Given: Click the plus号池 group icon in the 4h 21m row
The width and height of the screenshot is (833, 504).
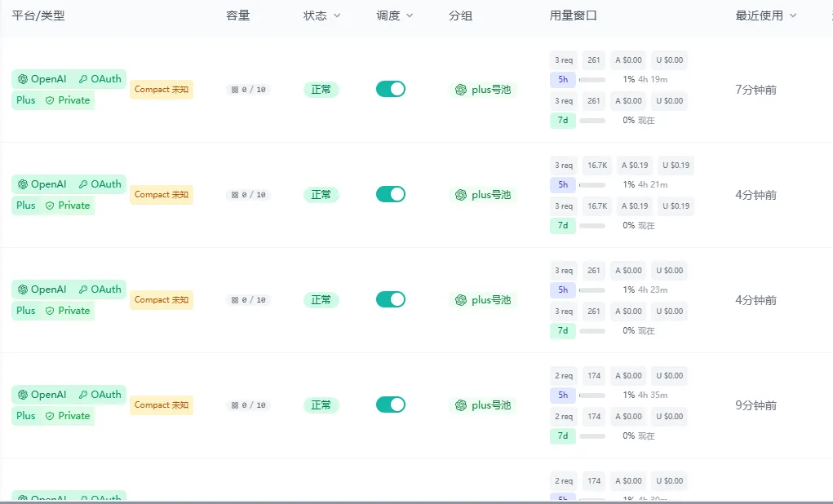Looking at the screenshot, I should tap(461, 195).
